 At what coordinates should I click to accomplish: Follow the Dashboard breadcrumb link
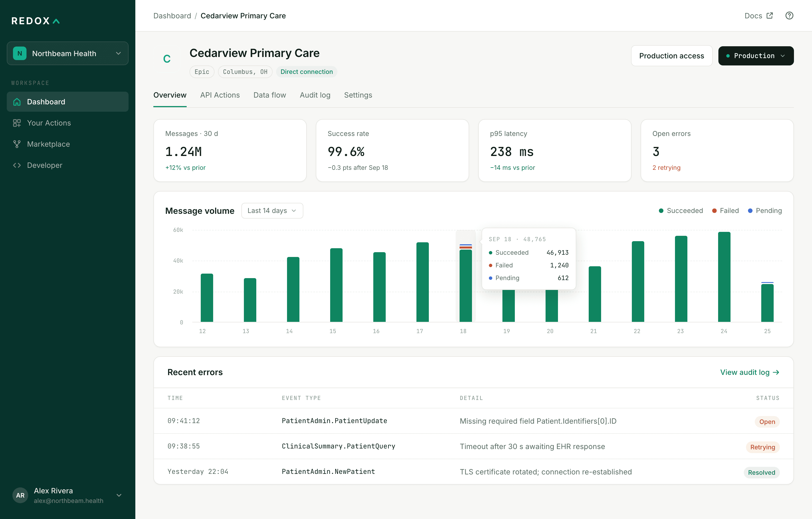pos(172,16)
